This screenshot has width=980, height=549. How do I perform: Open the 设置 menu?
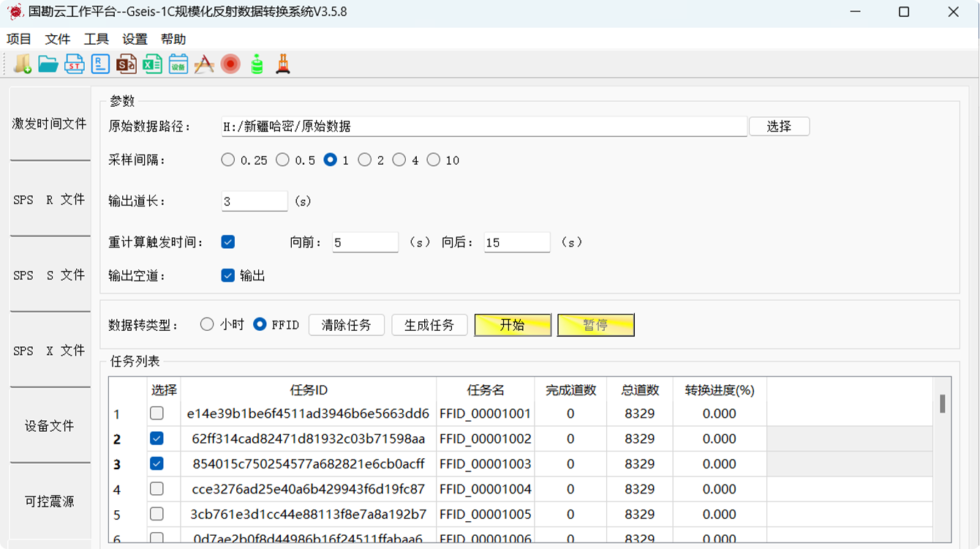click(135, 40)
